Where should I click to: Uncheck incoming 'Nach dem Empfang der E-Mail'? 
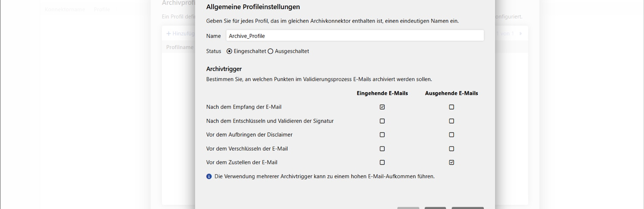coord(382,107)
